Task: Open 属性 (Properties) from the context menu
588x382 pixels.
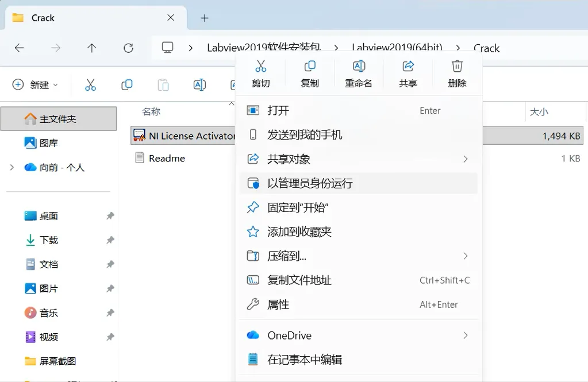Action: 359,304
